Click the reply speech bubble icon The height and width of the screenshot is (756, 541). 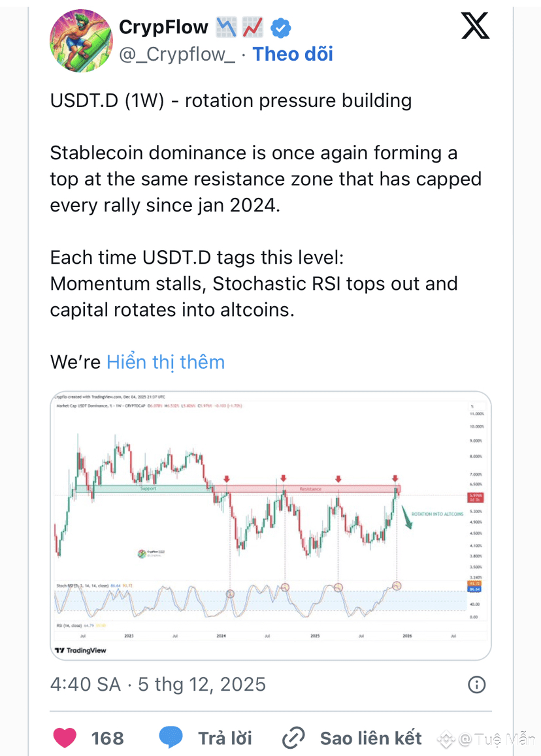[171, 738]
